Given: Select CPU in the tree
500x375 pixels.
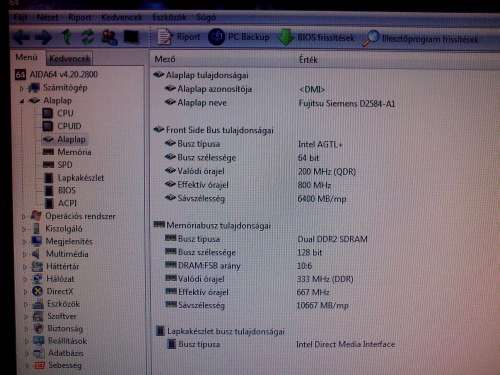Looking at the screenshot, I should point(65,113).
